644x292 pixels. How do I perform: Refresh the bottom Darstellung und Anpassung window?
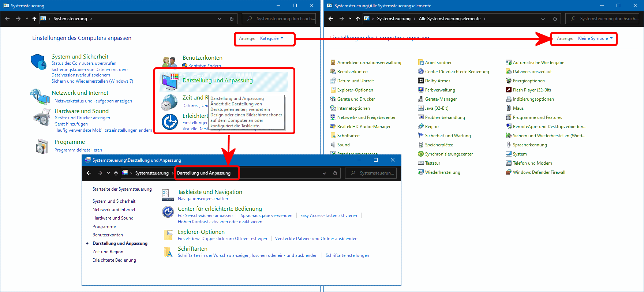pyautogui.click(x=335, y=173)
